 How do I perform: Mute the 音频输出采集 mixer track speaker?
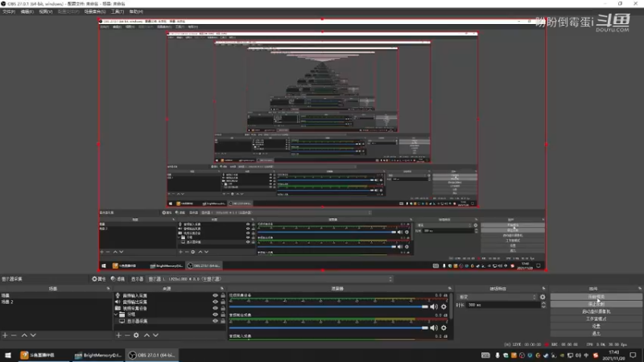click(x=434, y=327)
